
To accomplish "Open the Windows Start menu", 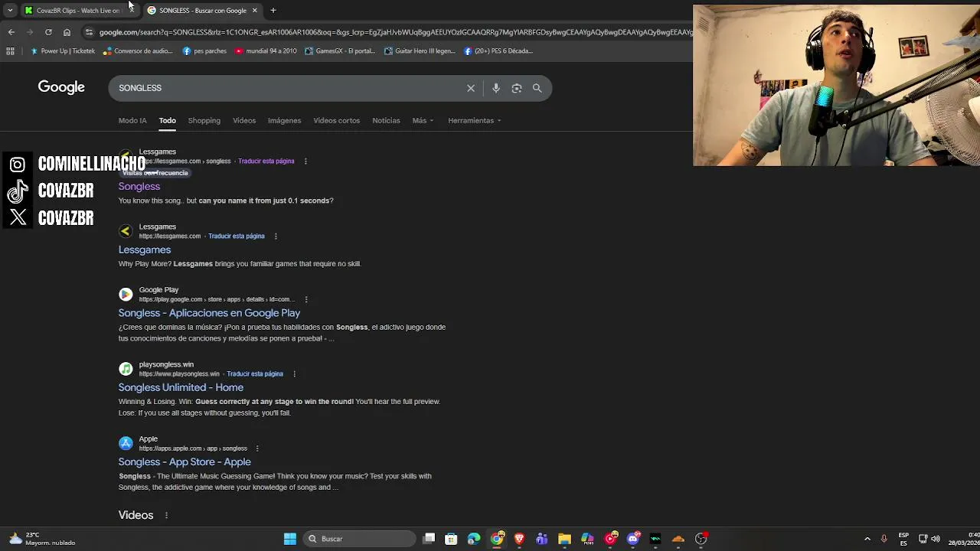I will 290,539.
